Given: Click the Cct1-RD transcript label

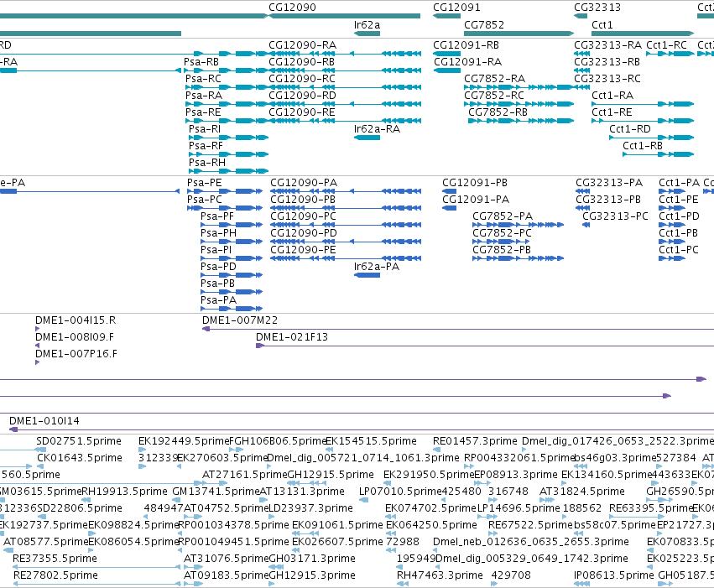Looking at the screenshot, I should tap(630, 129).
